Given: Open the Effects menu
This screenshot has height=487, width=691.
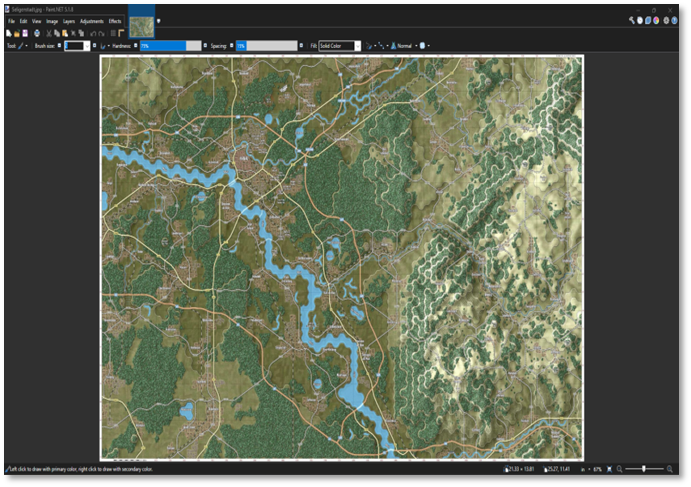Looking at the screenshot, I should point(115,21).
